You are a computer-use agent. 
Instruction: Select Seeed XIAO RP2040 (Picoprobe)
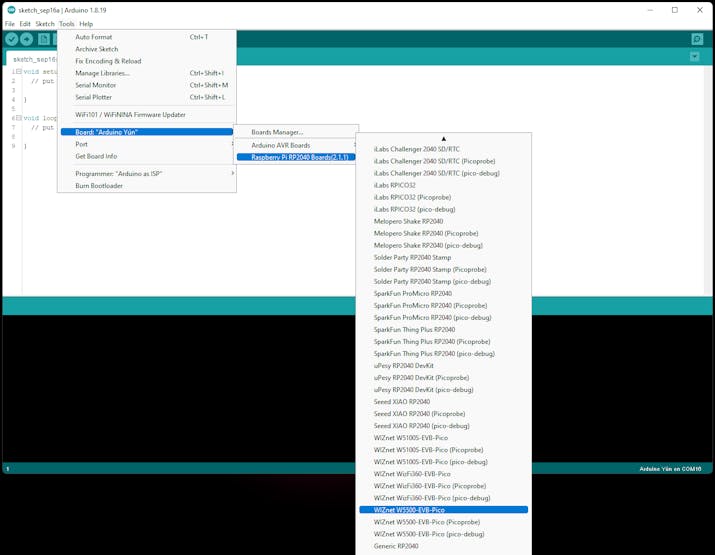443,414
